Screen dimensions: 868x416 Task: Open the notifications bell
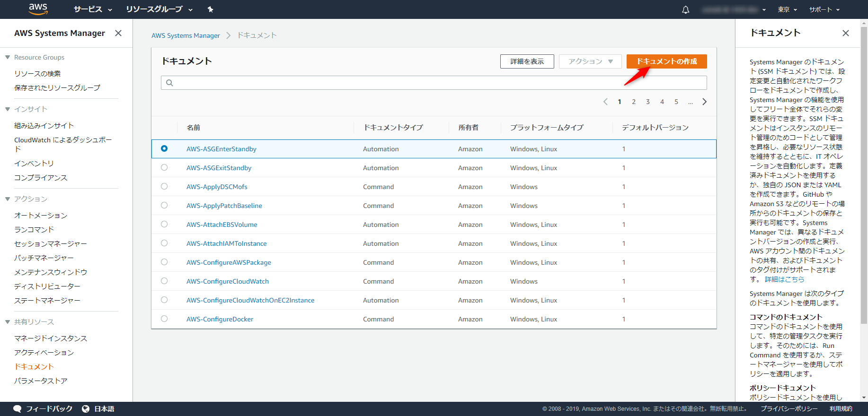point(685,9)
